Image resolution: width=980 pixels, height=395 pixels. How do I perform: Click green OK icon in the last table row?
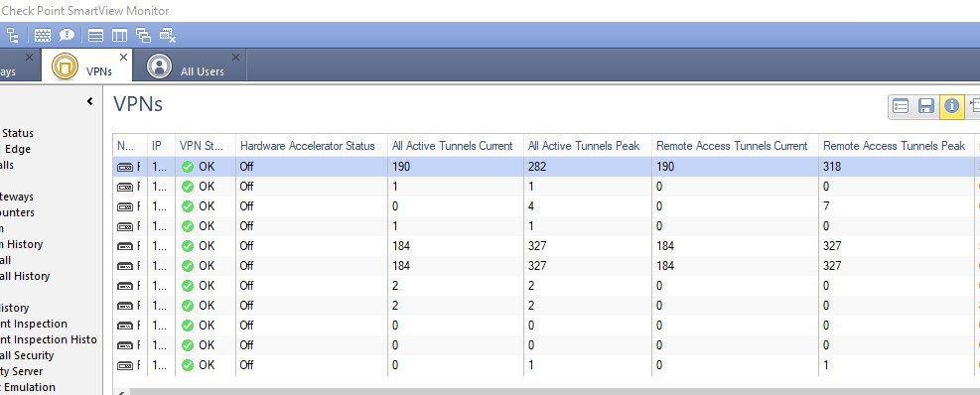188,365
